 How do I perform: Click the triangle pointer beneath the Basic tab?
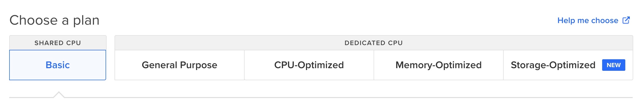pyautogui.click(x=59, y=95)
